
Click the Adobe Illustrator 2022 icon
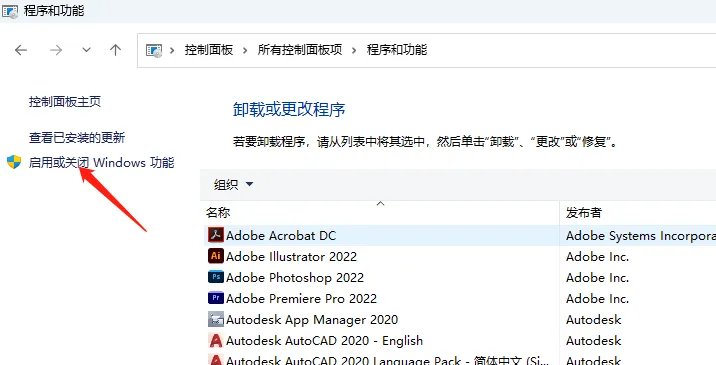point(216,256)
